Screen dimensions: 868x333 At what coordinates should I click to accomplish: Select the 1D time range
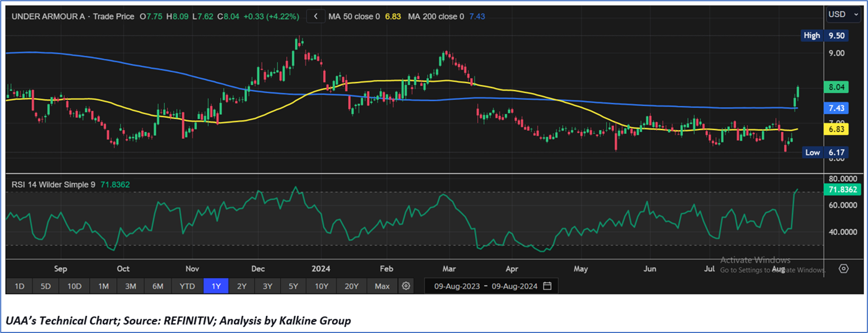[x=19, y=286]
